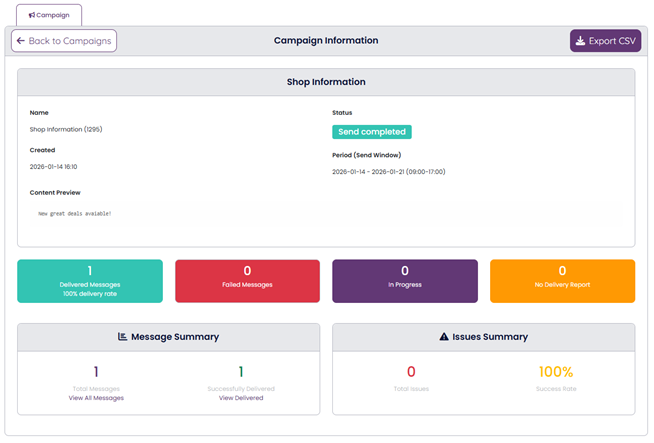
Task: Select the purple In Progress card
Action: click(x=404, y=281)
